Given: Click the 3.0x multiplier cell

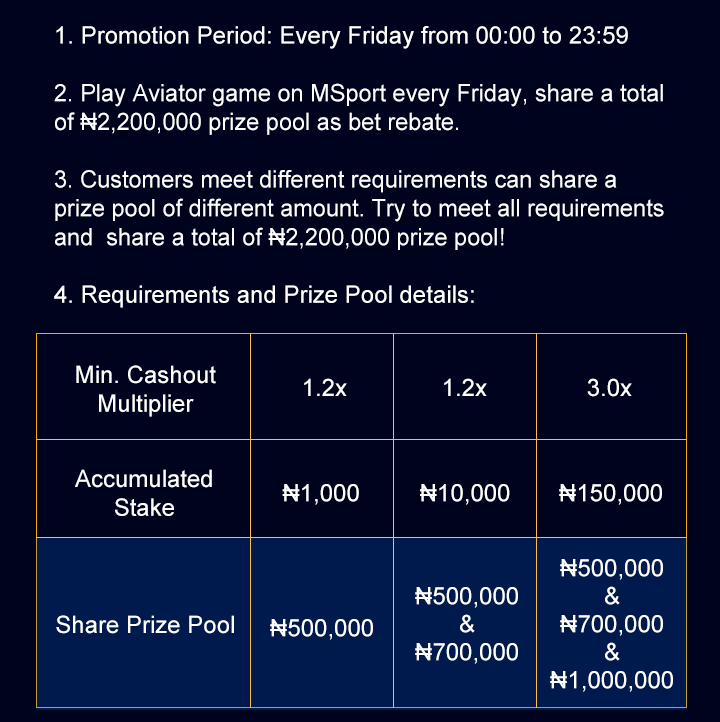Looking at the screenshot, I should point(609,389).
